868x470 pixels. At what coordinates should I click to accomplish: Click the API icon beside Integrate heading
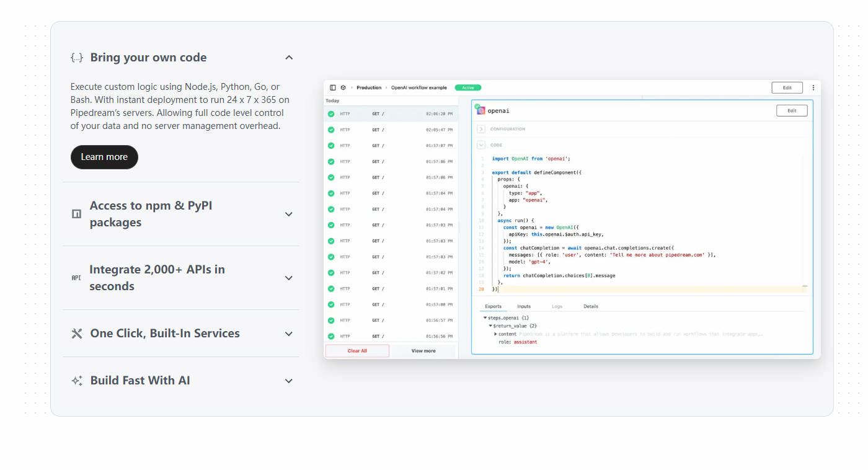pos(76,278)
